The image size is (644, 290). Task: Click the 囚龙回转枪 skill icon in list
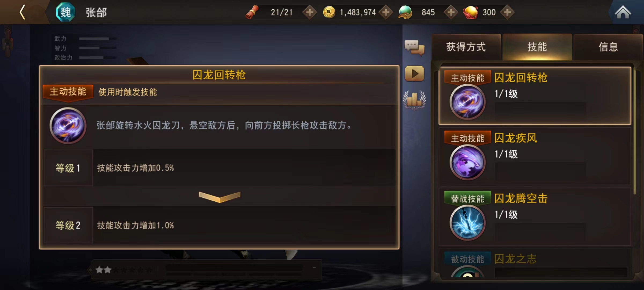467,102
